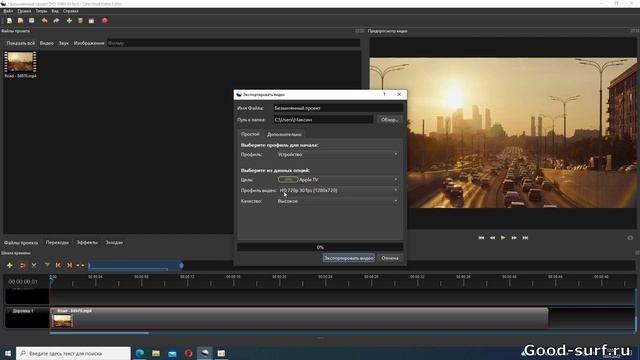Switch to the Дополнительно tab in export dialog
Screen dimensions: 640x360
click(284, 134)
